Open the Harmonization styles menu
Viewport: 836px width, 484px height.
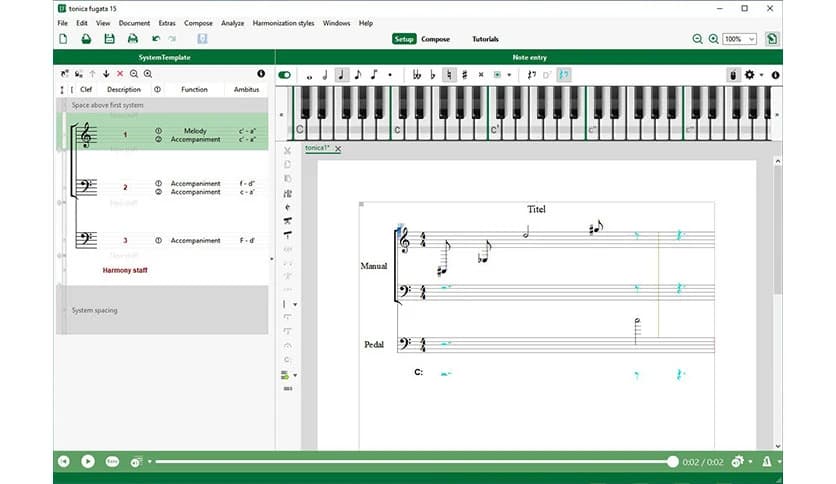283,22
